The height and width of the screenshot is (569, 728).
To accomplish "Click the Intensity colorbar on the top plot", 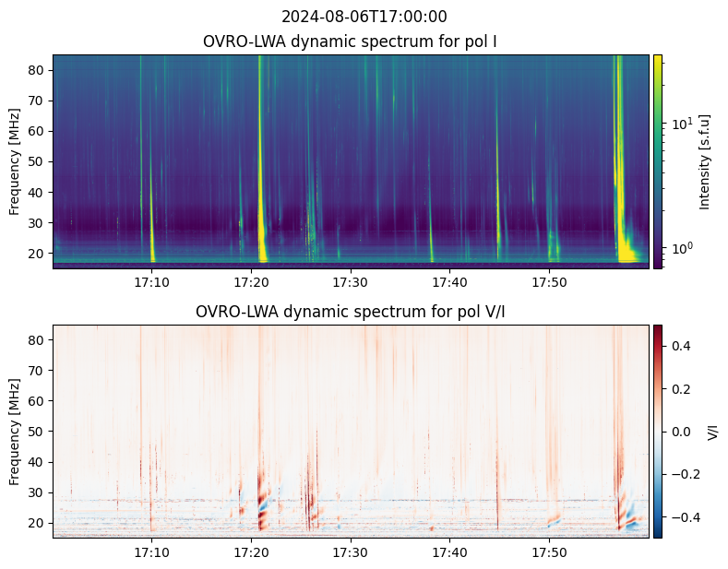I will tap(658, 161).
